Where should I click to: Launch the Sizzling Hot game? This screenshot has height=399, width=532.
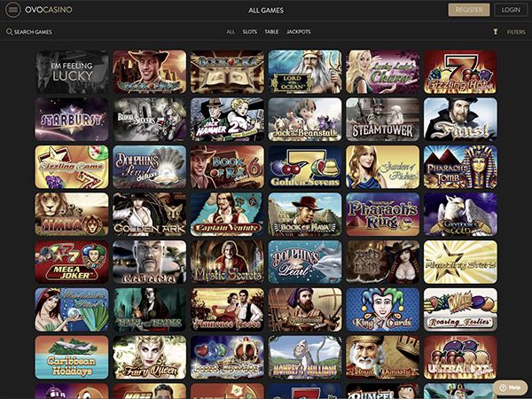tap(460, 72)
